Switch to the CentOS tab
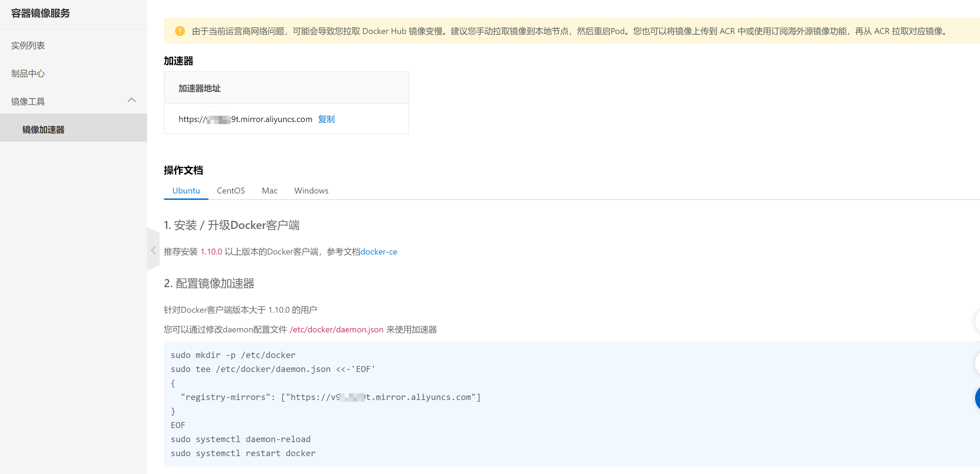This screenshot has height=474, width=980. 230,191
